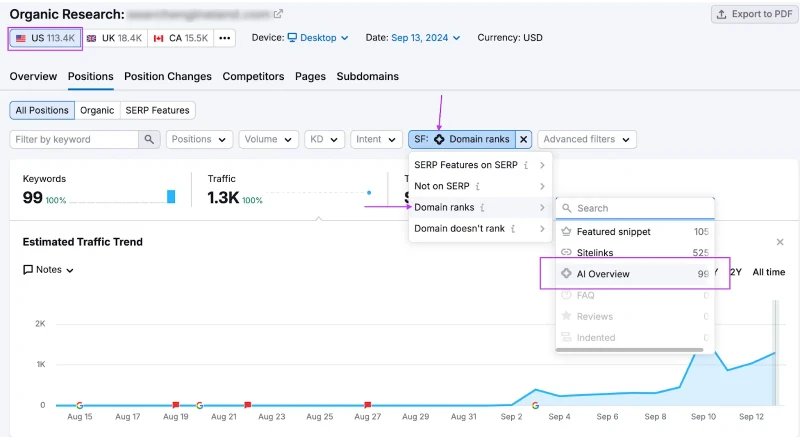Viewport: 800px width, 437px height.
Task: Select the All Positions toggle
Action: 42,110
